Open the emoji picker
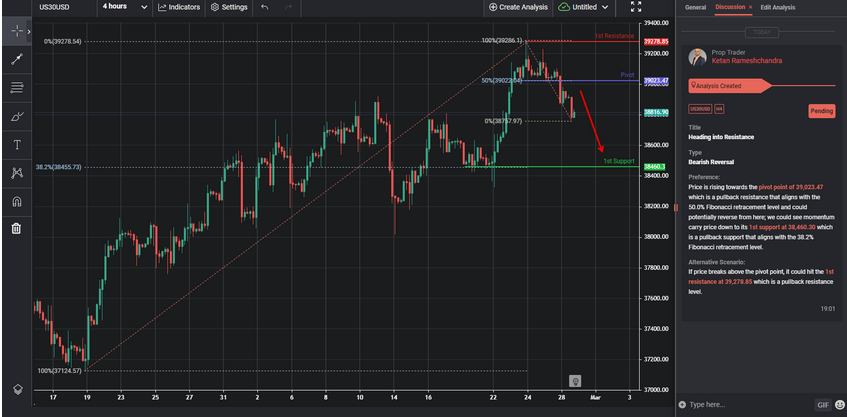Screen dimensions: 847x417 coord(839,405)
